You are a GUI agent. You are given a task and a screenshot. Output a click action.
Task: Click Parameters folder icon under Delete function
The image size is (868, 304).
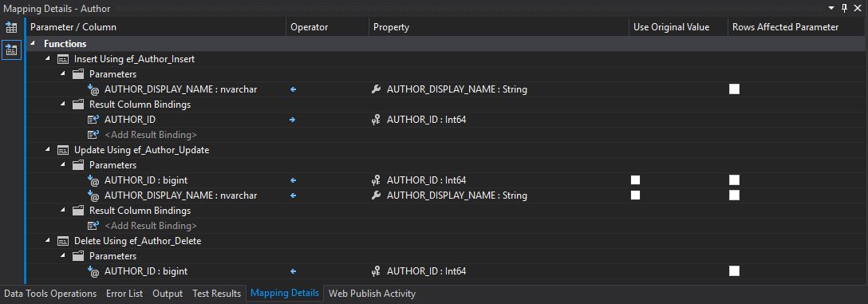[78, 256]
